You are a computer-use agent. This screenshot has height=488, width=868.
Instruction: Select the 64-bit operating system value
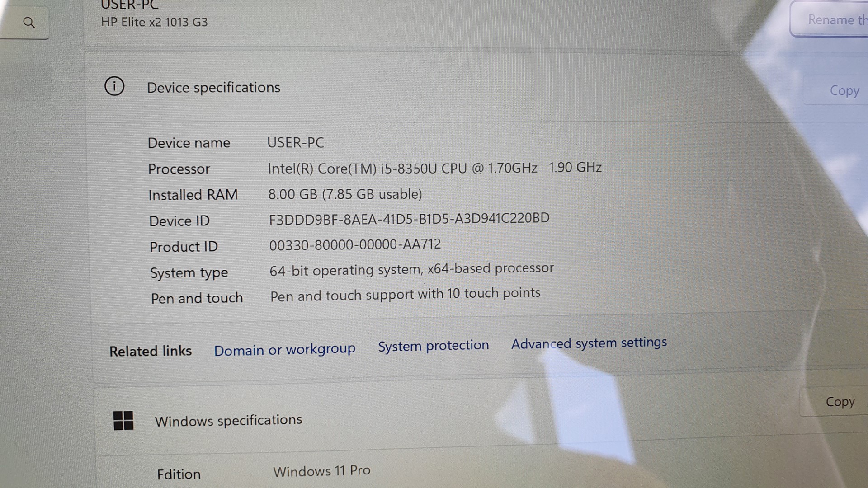(411, 270)
